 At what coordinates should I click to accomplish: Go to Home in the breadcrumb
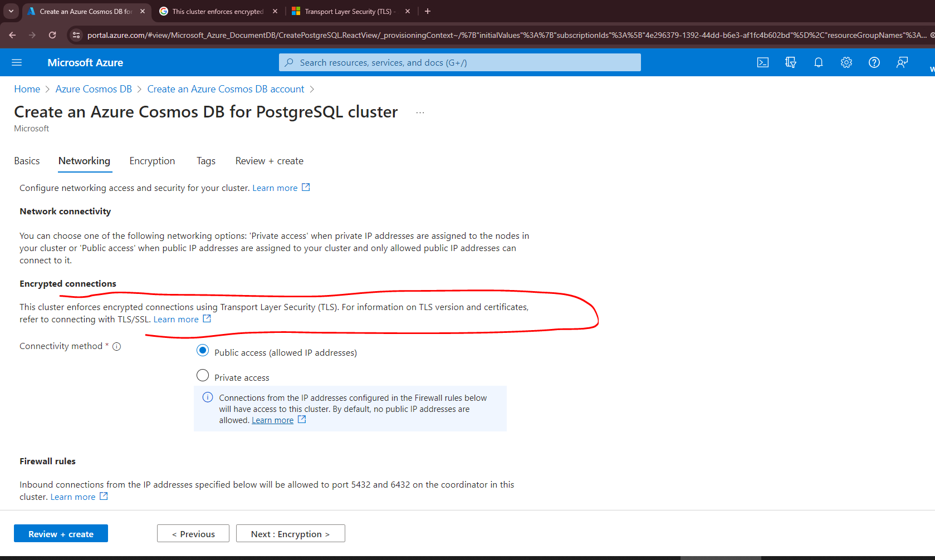point(27,89)
